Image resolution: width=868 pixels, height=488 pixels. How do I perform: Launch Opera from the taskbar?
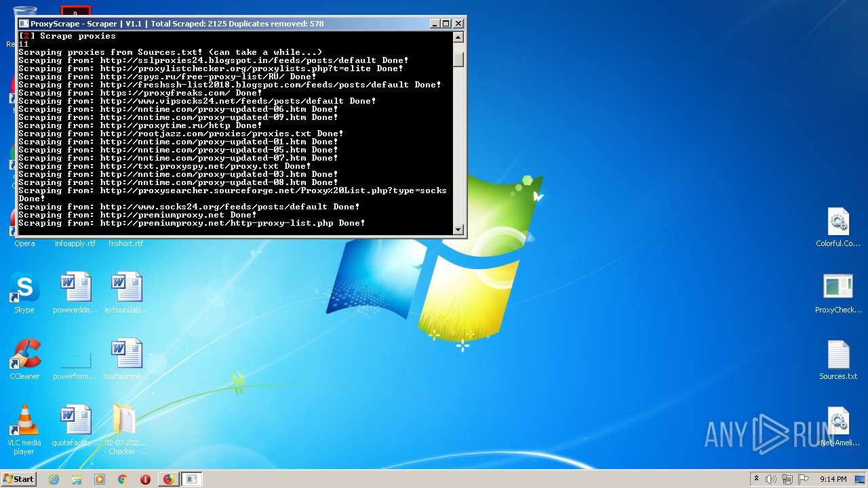tap(145, 479)
